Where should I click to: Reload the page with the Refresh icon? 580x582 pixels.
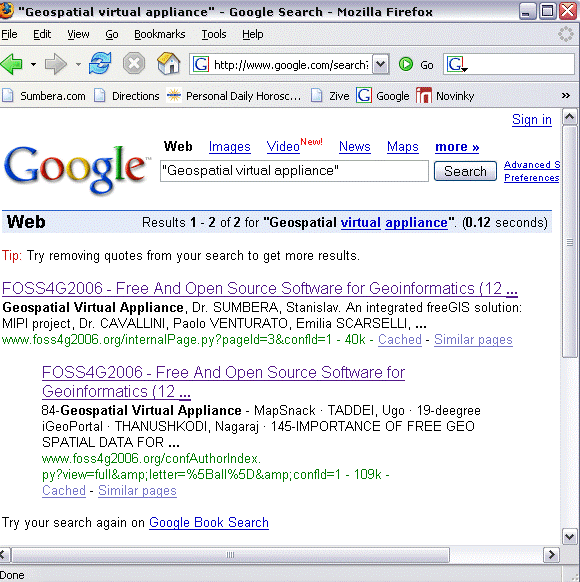click(100, 63)
